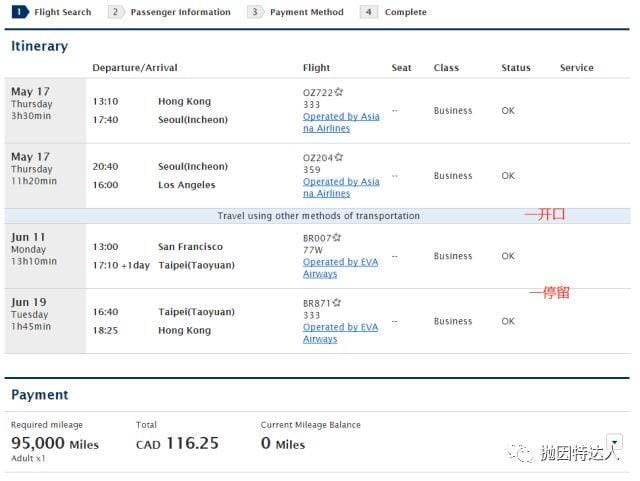
Task: Click Star Alliance icon beside flight OZ722
Action: (x=339, y=91)
